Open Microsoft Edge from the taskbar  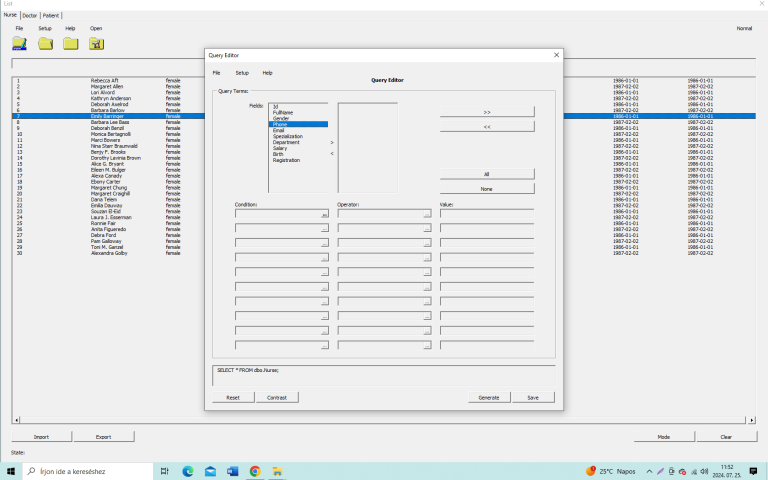(187, 471)
